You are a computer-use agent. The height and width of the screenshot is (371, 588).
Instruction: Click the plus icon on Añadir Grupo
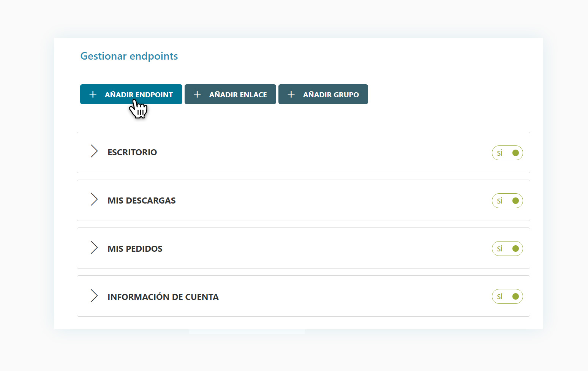pos(291,94)
